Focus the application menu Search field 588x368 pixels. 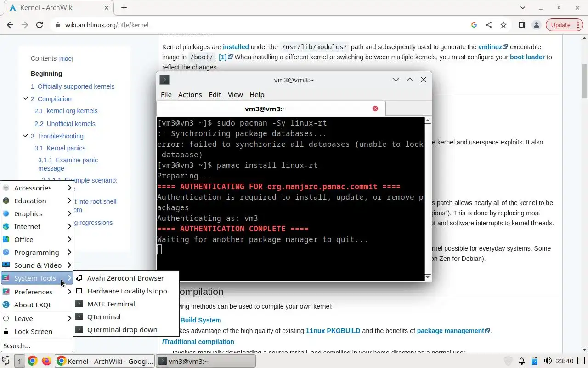click(x=37, y=345)
